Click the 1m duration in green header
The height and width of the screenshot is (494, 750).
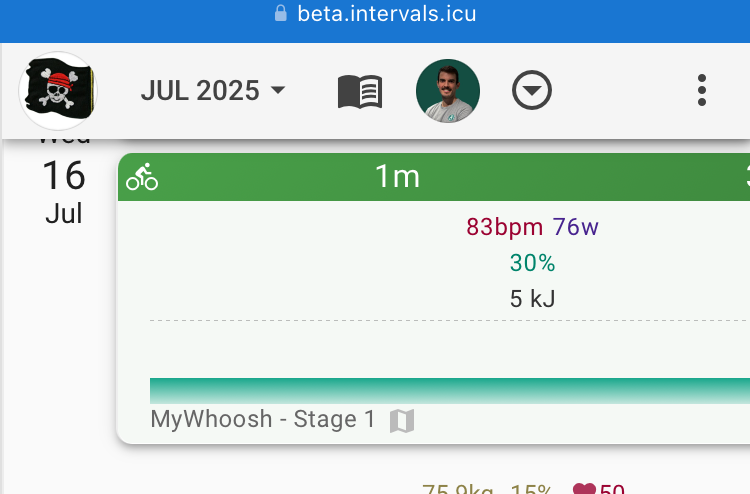pos(397,177)
